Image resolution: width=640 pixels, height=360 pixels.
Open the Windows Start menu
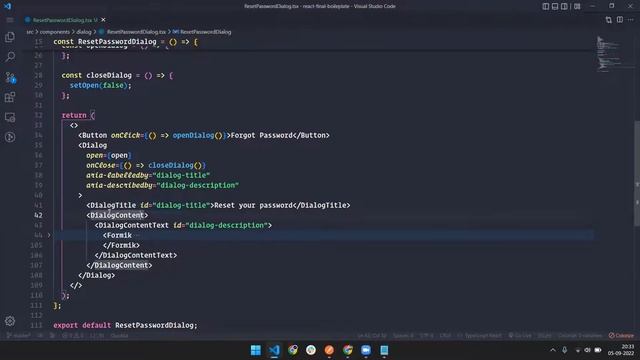[256, 350]
